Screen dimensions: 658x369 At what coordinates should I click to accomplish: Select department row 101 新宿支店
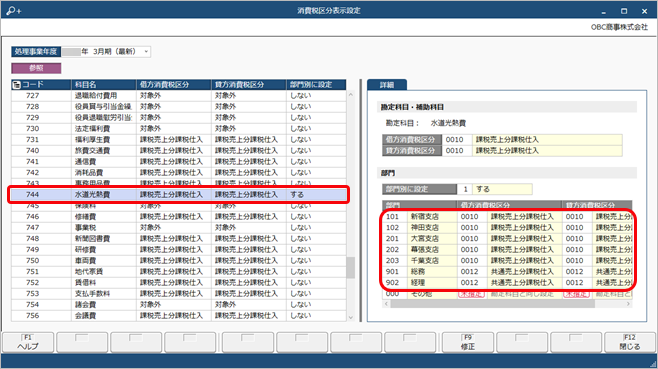point(507,217)
